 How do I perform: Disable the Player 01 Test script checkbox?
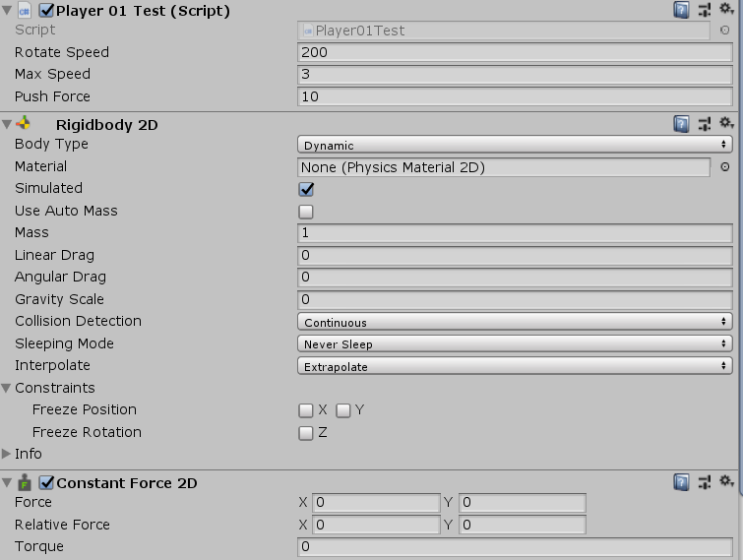click(x=46, y=10)
